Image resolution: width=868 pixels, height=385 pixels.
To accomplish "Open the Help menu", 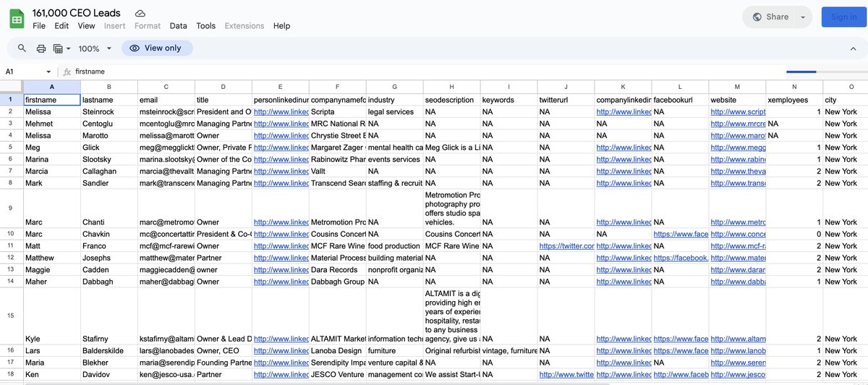I will (281, 25).
